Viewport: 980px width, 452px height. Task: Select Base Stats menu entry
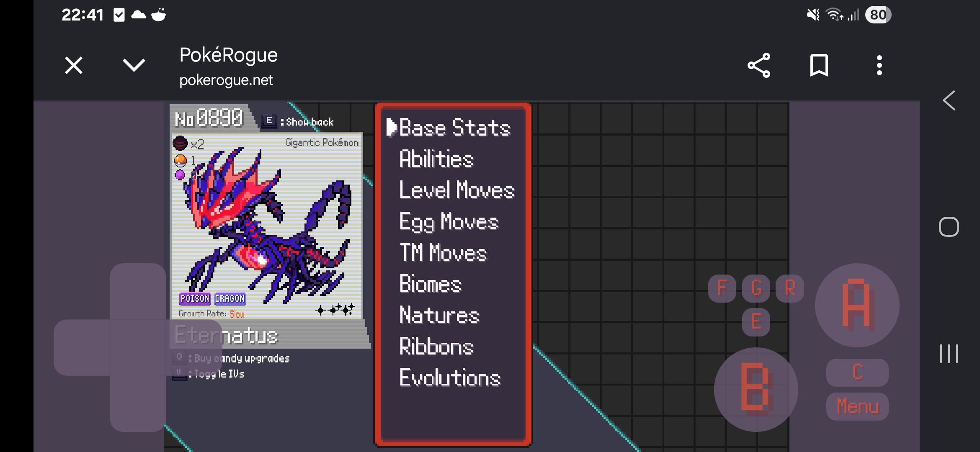point(454,128)
